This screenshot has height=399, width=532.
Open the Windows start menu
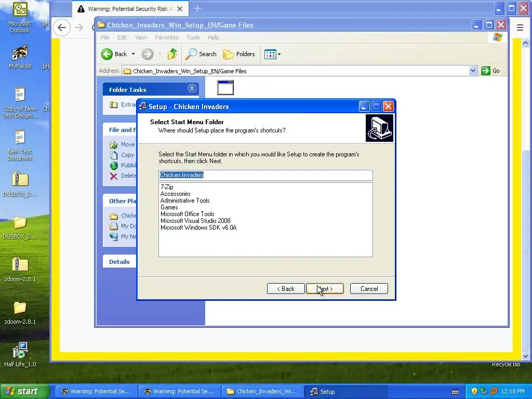coord(24,391)
